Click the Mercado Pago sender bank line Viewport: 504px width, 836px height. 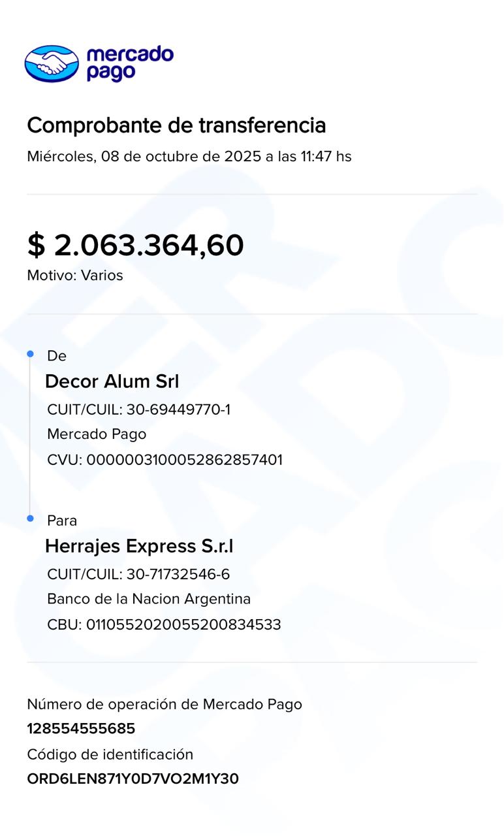tap(97, 434)
